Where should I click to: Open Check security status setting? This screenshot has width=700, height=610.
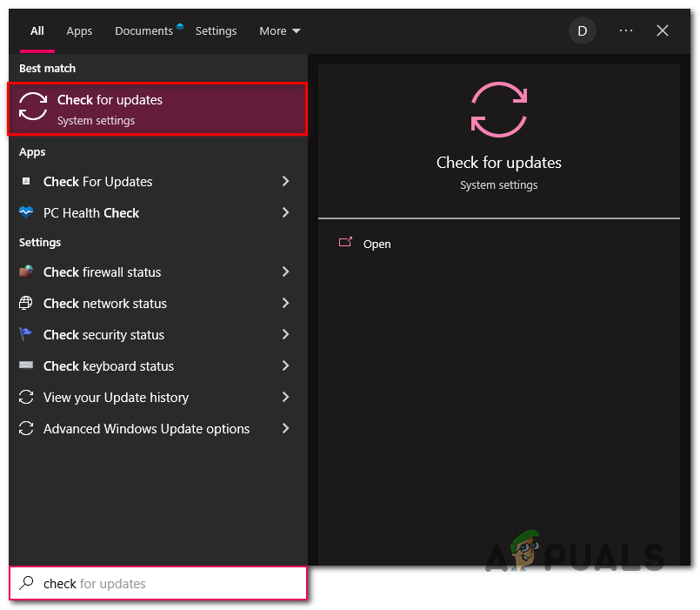point(157,334)
